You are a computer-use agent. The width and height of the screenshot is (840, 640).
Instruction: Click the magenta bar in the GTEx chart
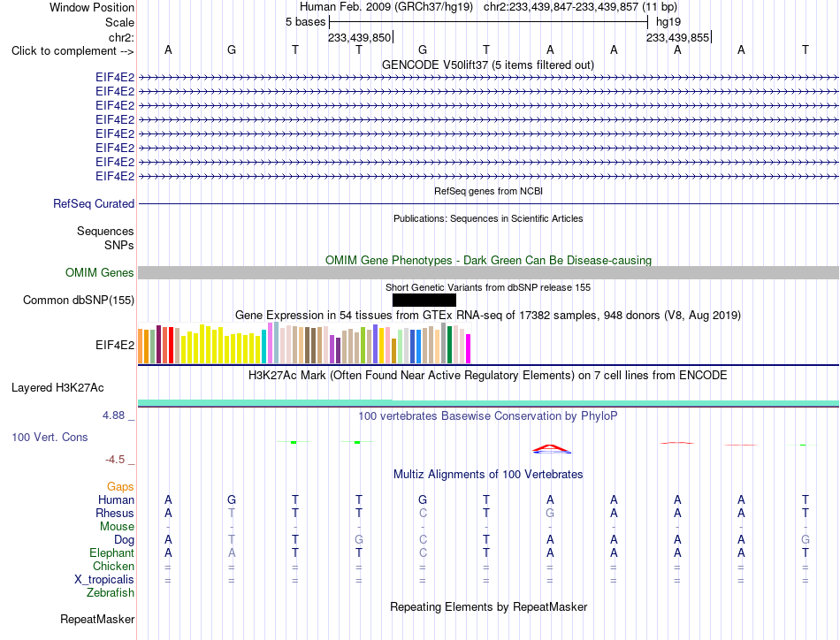[x=469, y=348]
